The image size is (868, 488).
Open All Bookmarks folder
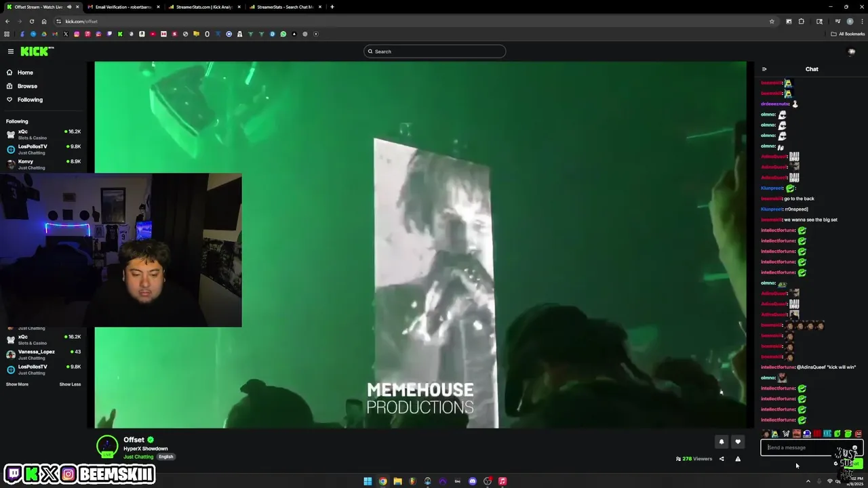pos(848,34)
